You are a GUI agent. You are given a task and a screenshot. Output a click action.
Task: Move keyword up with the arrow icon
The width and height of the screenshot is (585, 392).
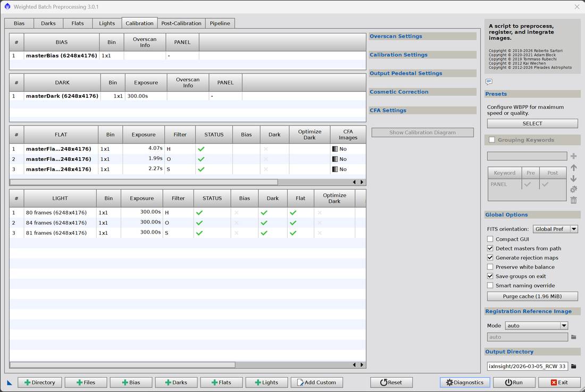[x=573, y=168]
